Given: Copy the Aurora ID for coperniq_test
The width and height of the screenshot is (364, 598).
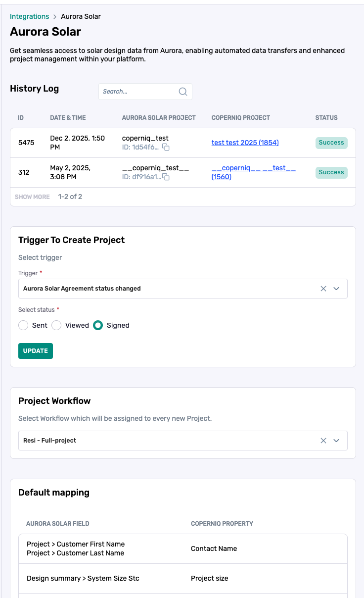Looking at the screenshot, I should pos(166,148).
